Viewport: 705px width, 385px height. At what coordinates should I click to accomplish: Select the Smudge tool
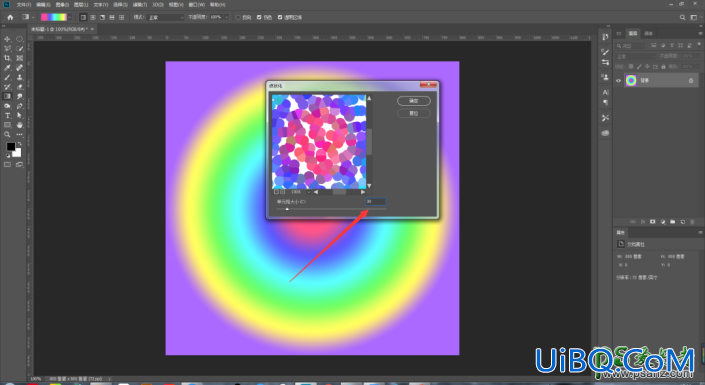tap(20, 96)
